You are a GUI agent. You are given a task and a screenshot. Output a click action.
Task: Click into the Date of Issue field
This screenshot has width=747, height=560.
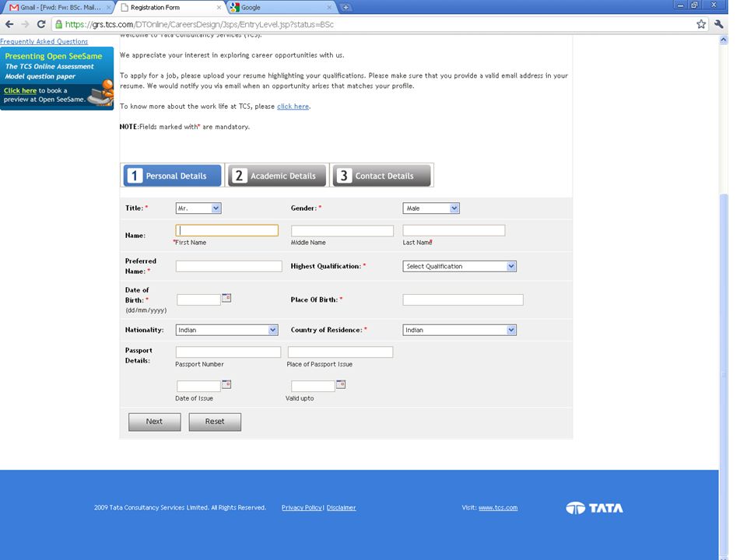(x=198, y=386)
